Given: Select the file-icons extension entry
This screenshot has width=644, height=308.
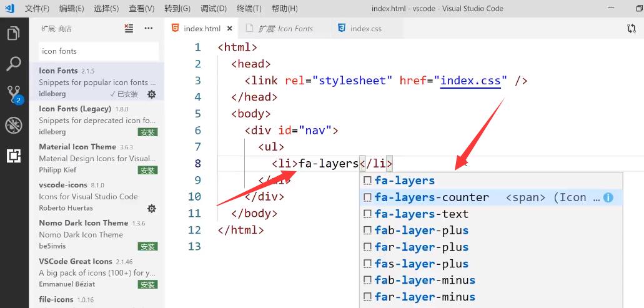Looking at the screenshot, I should [97, 301].
